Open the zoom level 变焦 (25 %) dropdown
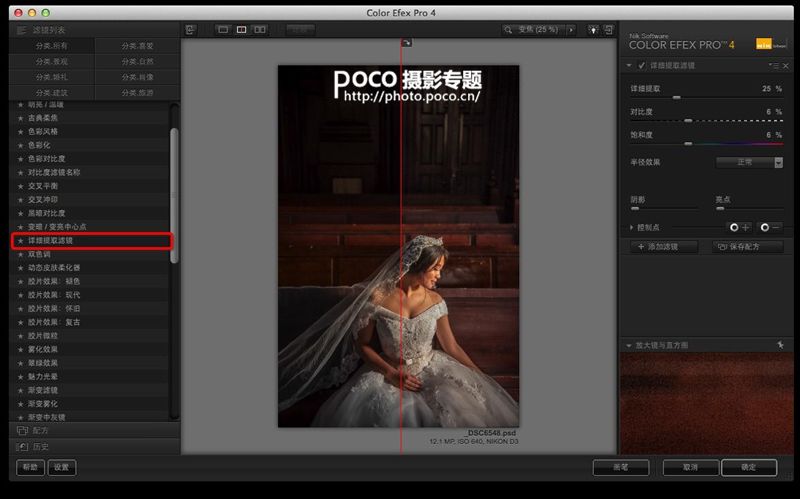Viewport: 800px width, 499px height. (538, 30)
